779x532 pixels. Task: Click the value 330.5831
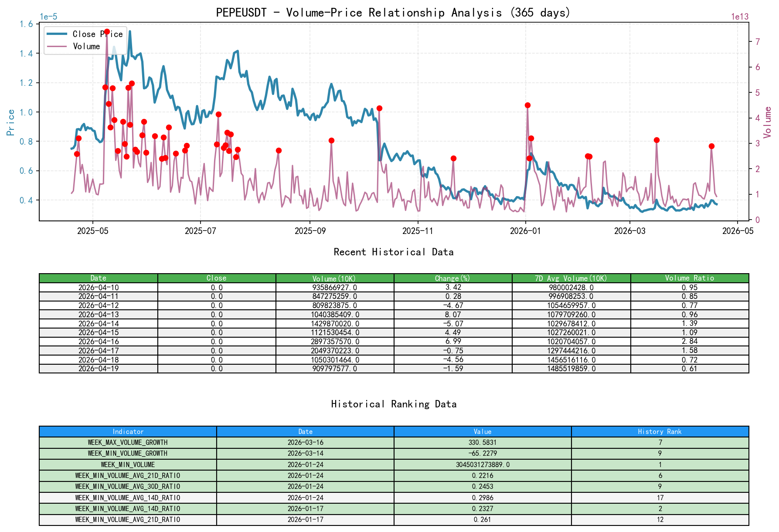click(483, 443)
